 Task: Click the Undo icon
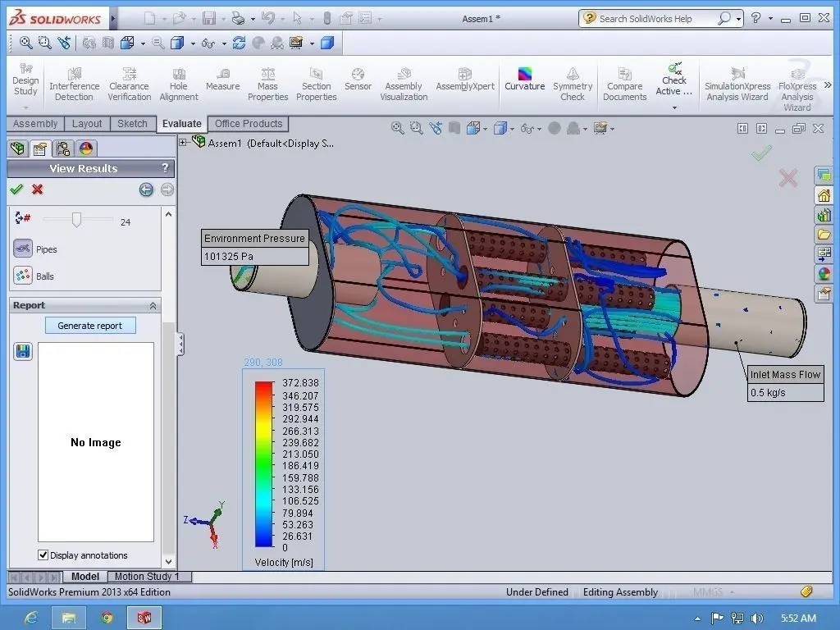click(x=268, y=18)
